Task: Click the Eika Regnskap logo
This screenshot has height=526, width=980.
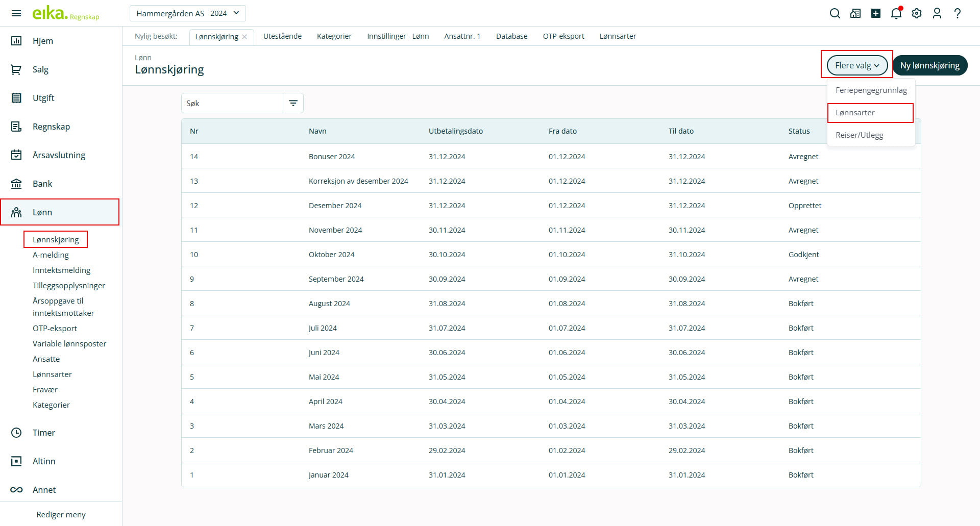Action: click(x=66, y=13)
